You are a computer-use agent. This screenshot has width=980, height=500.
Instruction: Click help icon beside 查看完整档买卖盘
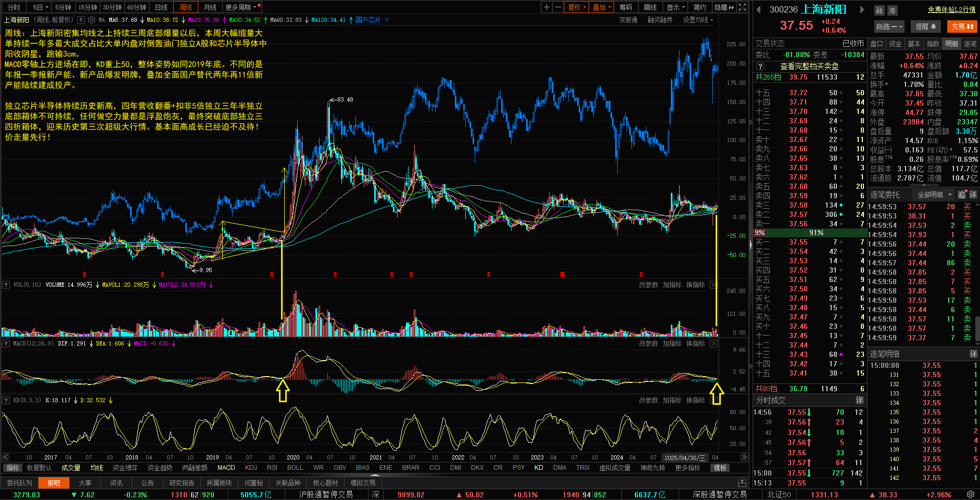pos(760,67)
